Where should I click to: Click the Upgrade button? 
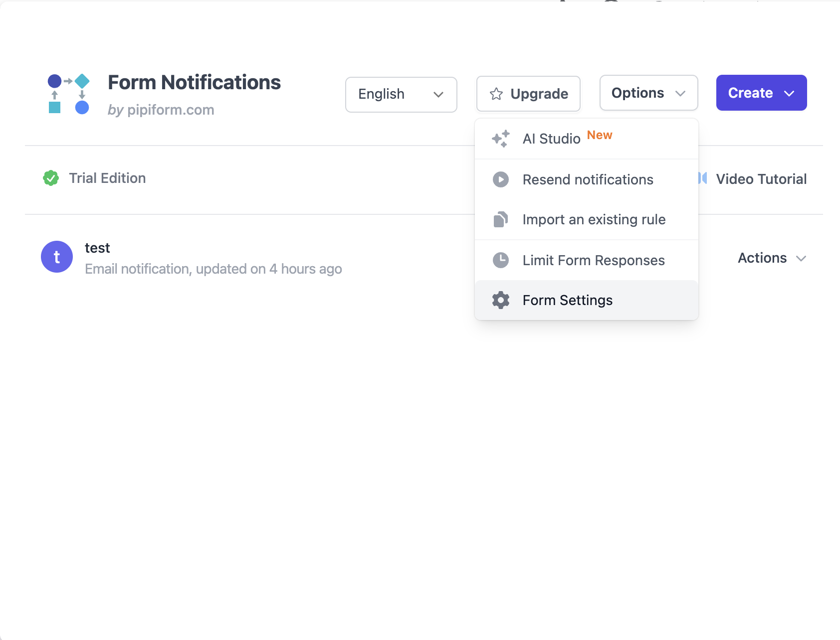528,94
